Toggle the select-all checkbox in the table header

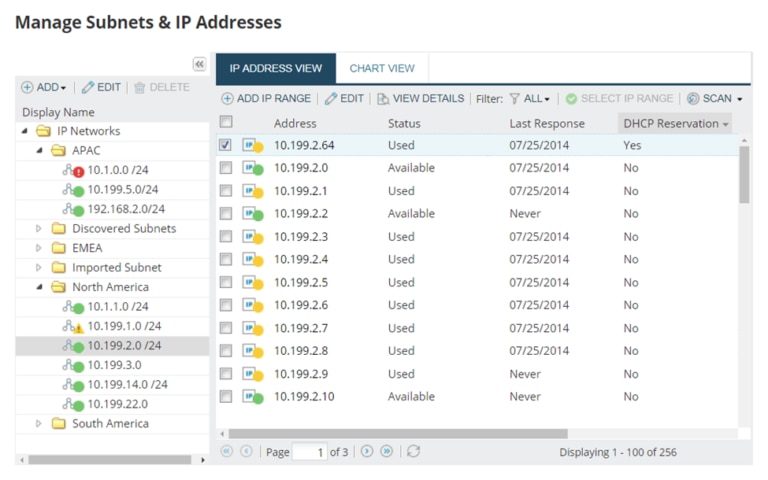click(x=226, y=122)
